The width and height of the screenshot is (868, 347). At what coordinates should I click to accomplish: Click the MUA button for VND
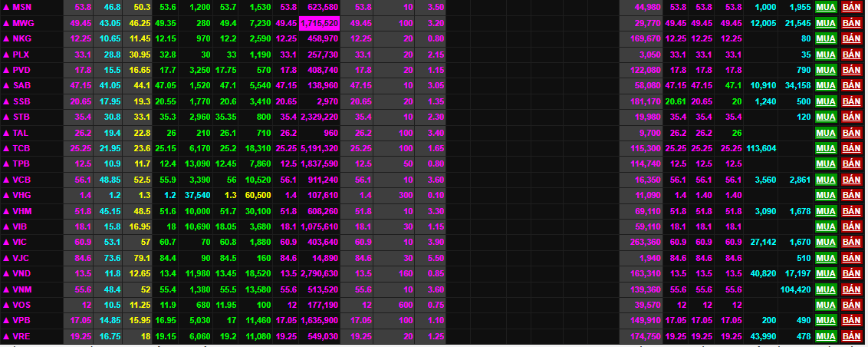[825, 274]
